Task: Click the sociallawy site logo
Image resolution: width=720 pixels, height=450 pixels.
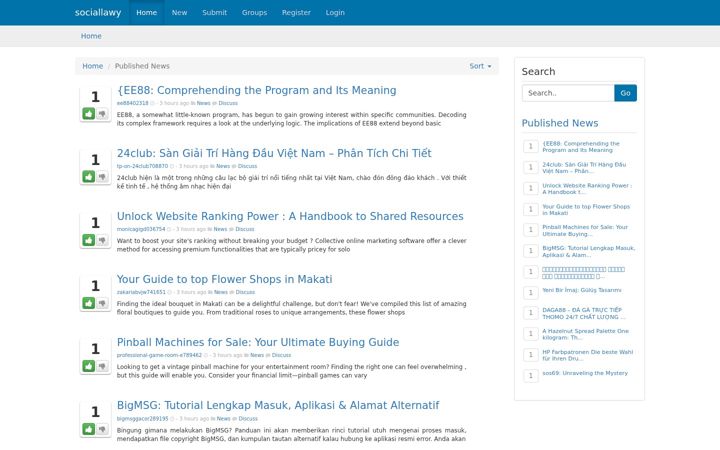Action: click(x=98, y=12)
